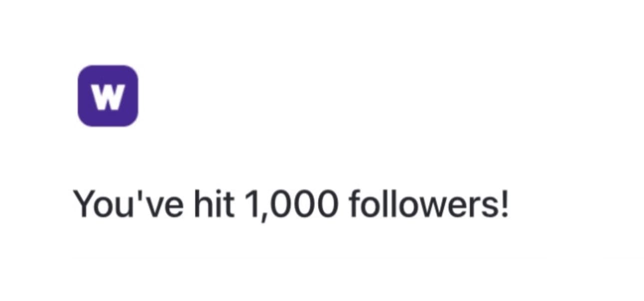The height and width of the screenshot is (301, 644).
Task: Open the email header logo
Action: tap(108, 95)
